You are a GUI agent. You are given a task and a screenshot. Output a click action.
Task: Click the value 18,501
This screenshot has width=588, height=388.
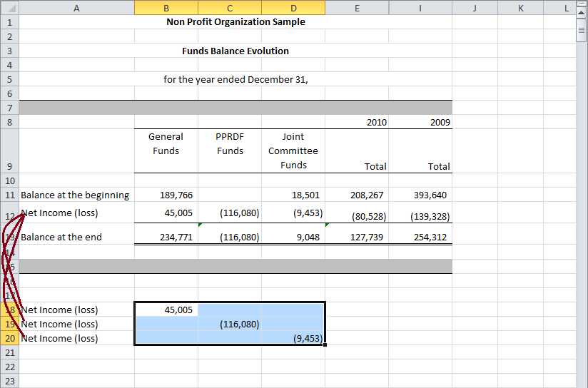click(x=305, y=195)
